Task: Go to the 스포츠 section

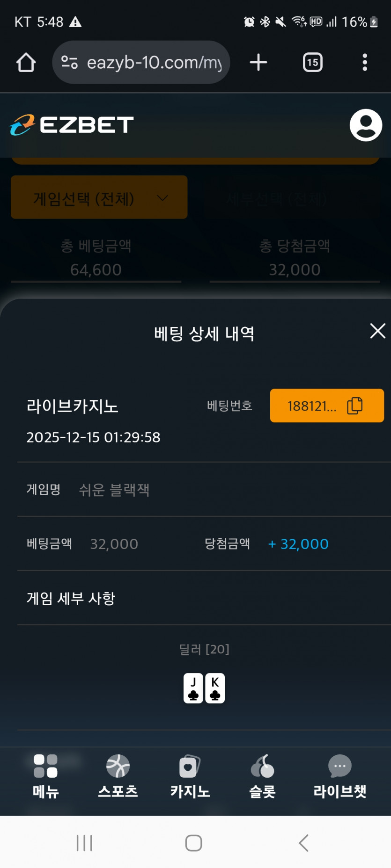Action: [x=118, y=776]
